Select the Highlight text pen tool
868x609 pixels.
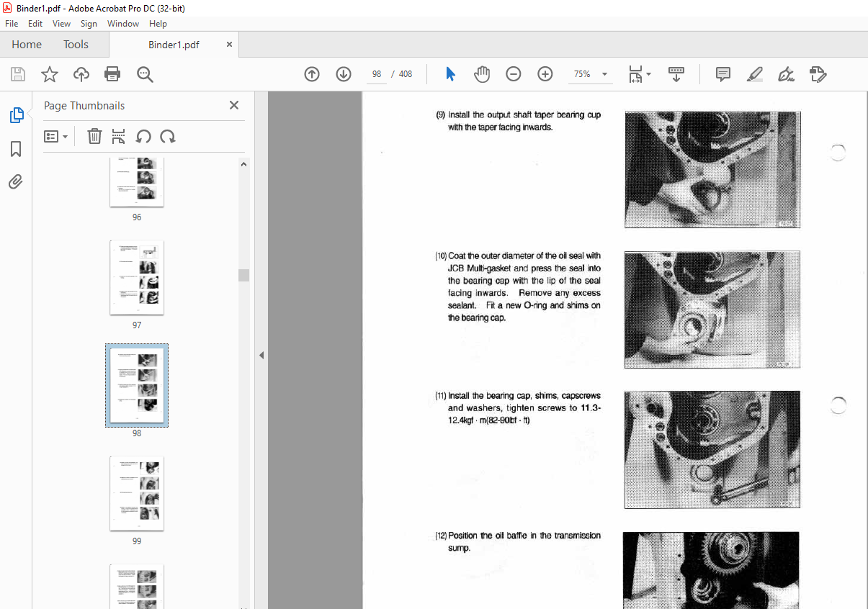pyautogui.click(x=755, y=74)
